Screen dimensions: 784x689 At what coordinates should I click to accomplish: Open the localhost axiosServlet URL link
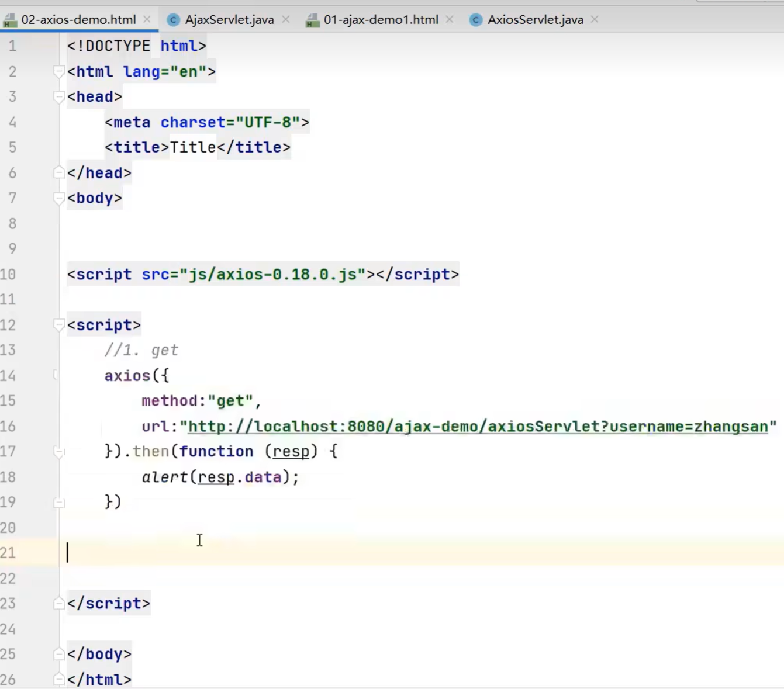(478, 427)
